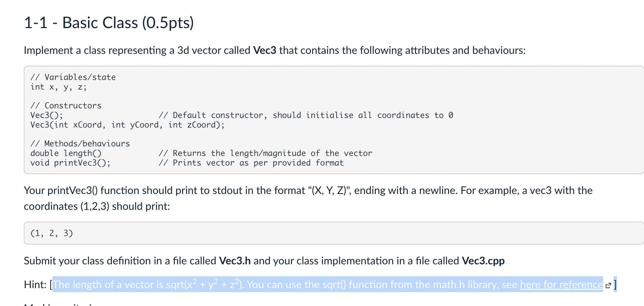The image size is (644, 306).
Task: Click the "// Variables/state" comment line
Action: (x=73, y=77)
